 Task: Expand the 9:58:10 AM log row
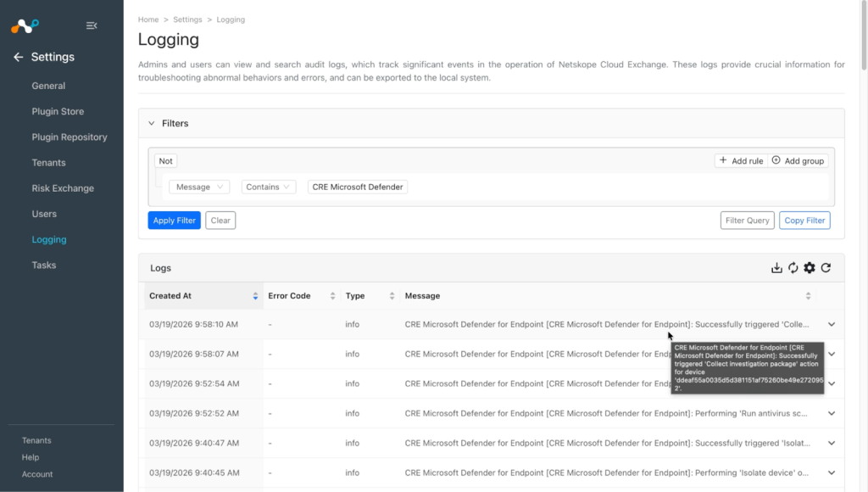[832, 324]
